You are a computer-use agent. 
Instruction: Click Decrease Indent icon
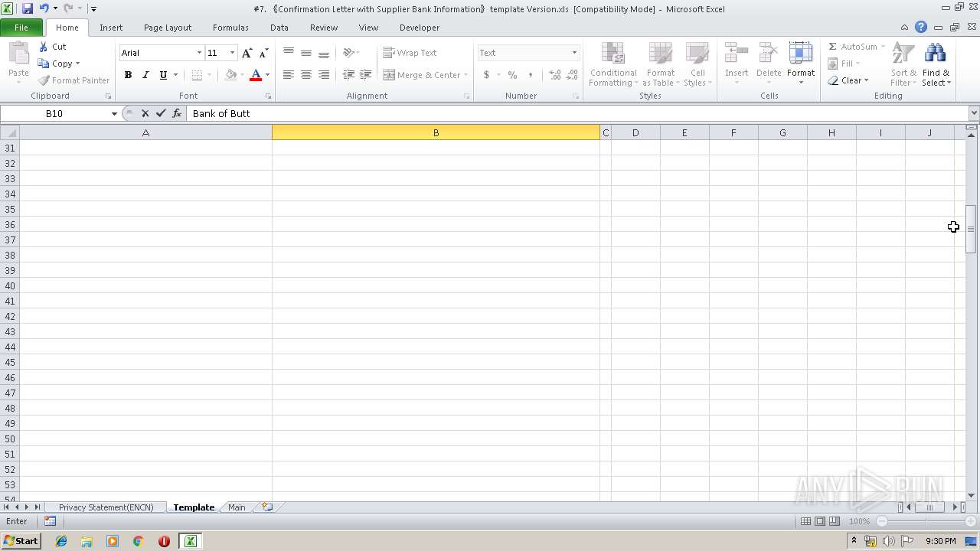[x=348, y=75]
